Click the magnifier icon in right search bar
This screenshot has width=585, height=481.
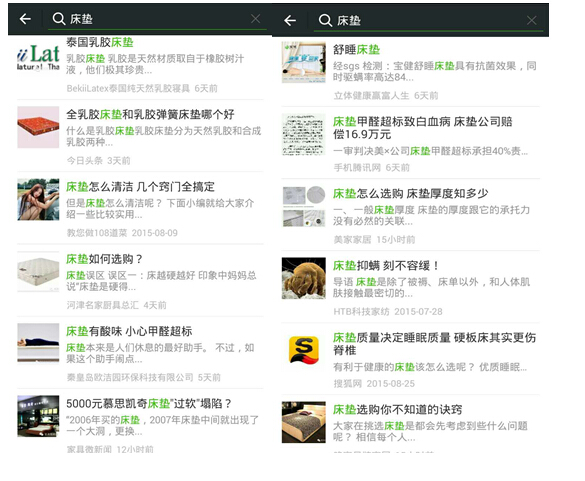click(325, 20)
